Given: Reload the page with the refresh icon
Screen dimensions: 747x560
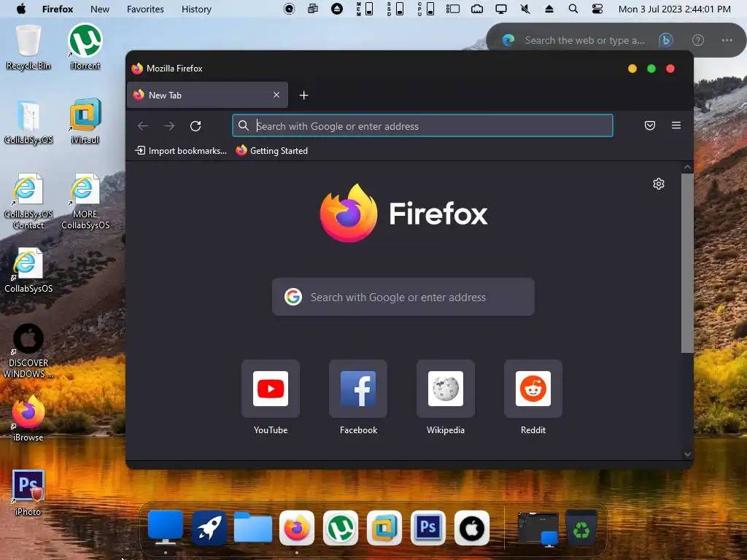Looking at the screenshot, I should 196,125.
